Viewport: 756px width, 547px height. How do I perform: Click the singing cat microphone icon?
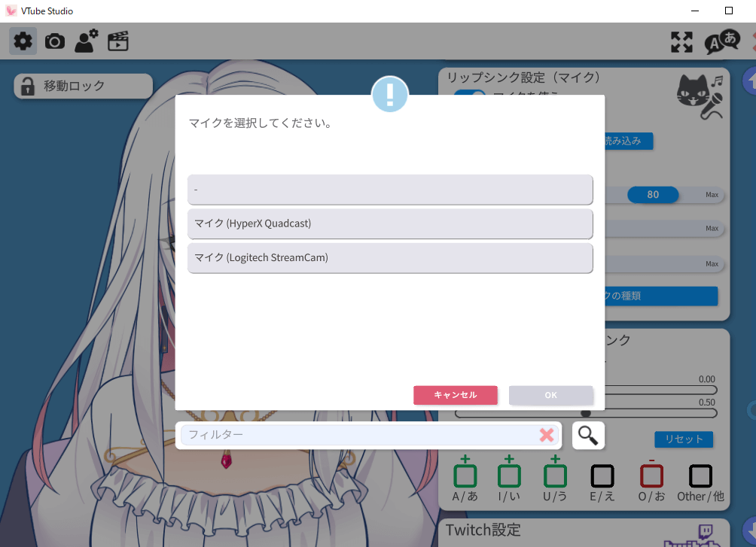tap(700, 96)
